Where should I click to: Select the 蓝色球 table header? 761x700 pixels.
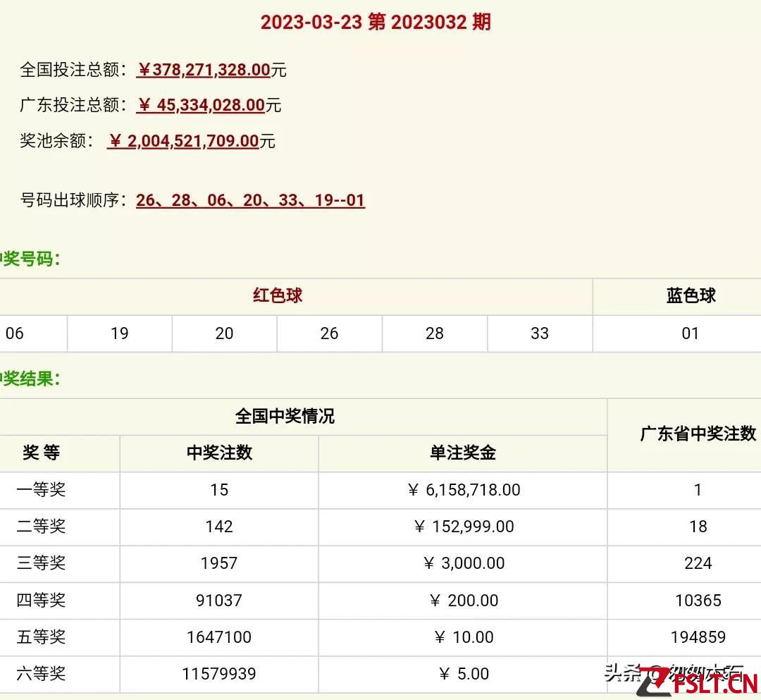pos(691,295)
